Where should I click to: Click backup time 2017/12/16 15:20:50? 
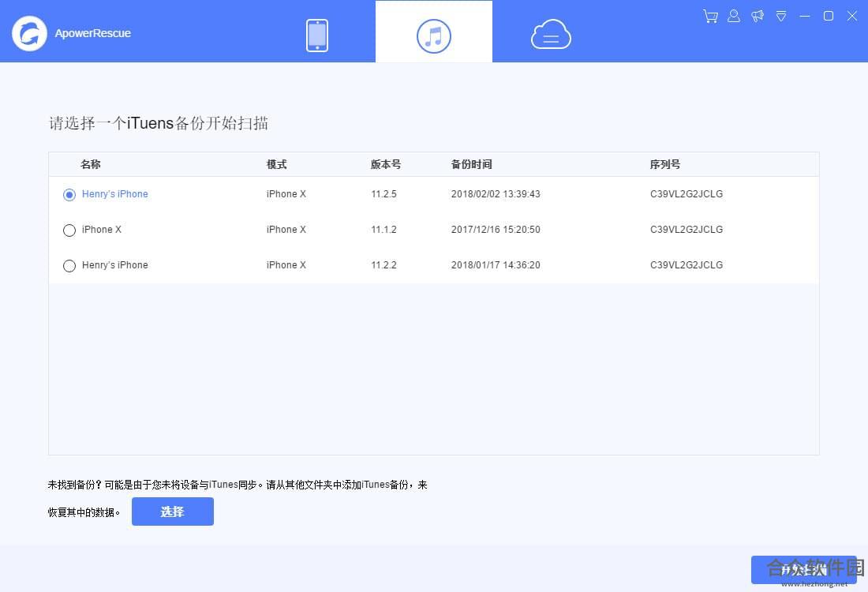click(x=496, y=229)
